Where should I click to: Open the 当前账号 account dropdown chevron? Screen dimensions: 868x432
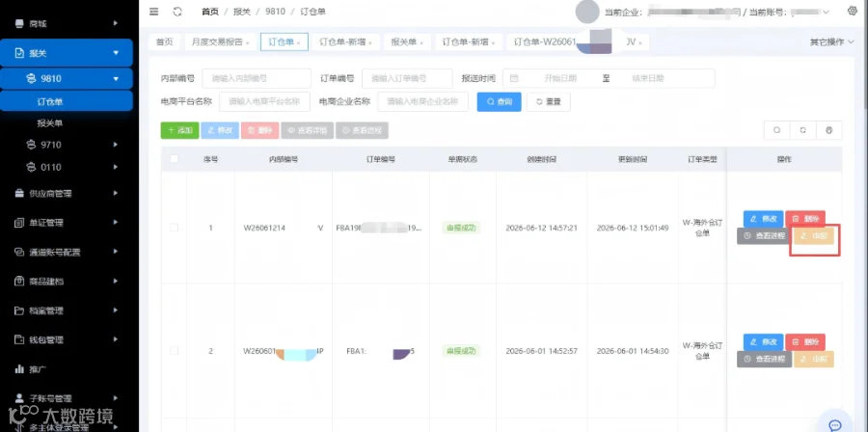pyautogui.click(x=827, y=13)
